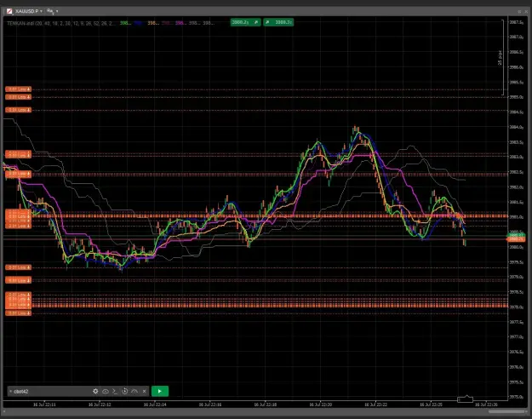Click the green bid price axis label

click(516, 235)
